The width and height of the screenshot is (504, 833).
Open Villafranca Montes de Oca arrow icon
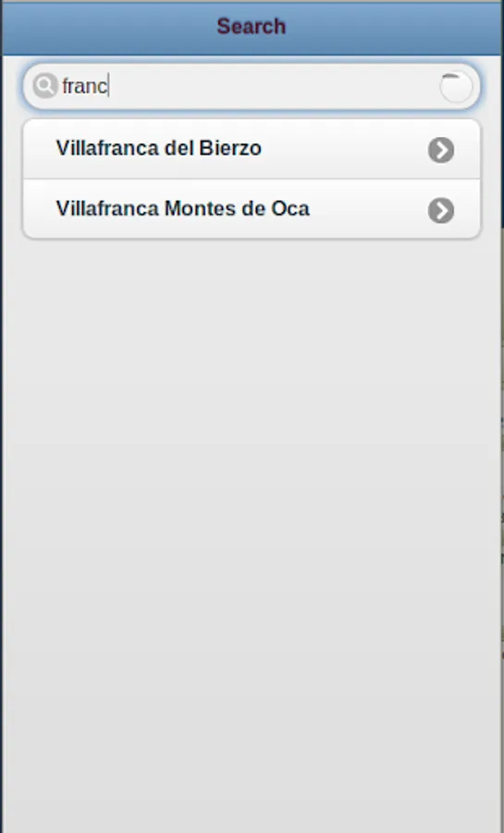pos(441,210)
